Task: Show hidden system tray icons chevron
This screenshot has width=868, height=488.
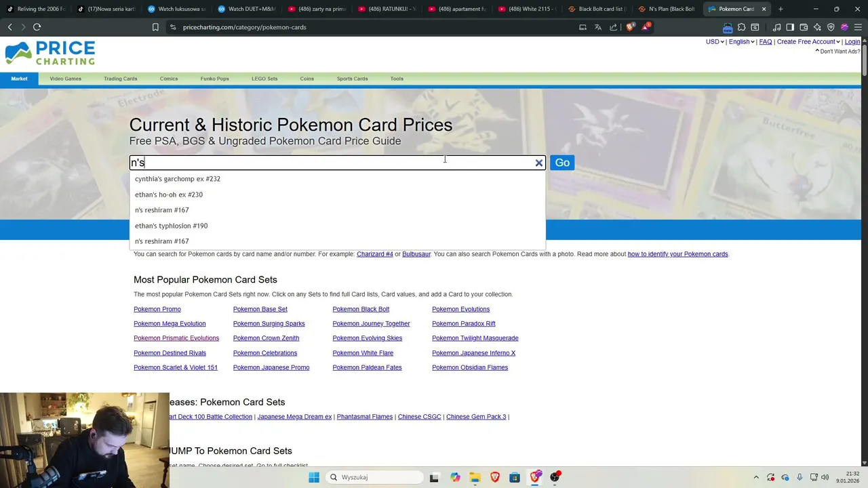Action: pyautogui.click(x=756, y=477)
